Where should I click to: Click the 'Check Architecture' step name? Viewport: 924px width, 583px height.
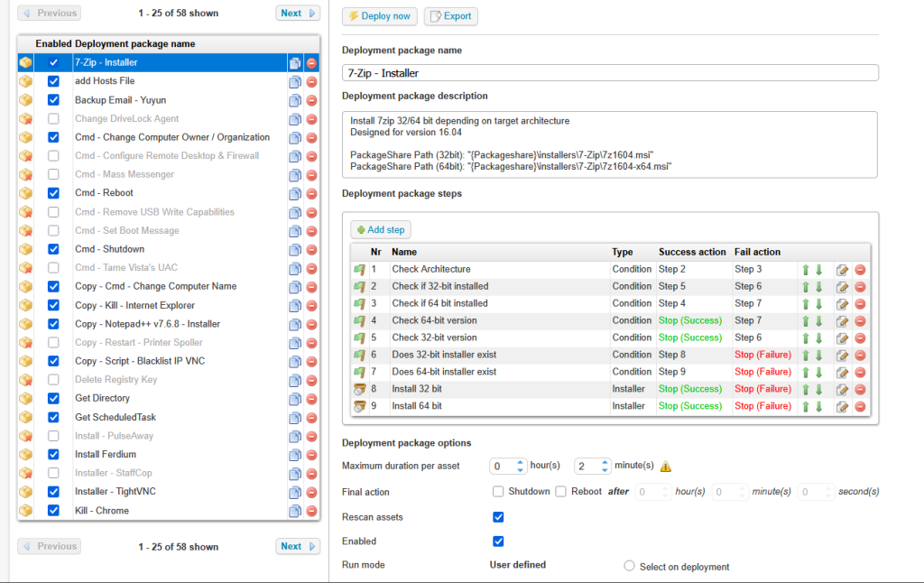(x=431, y=270)
